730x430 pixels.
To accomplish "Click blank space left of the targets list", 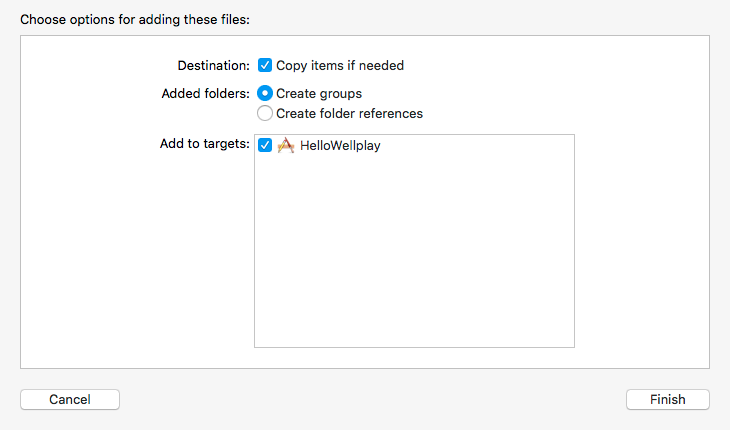I will coord(130,260).
